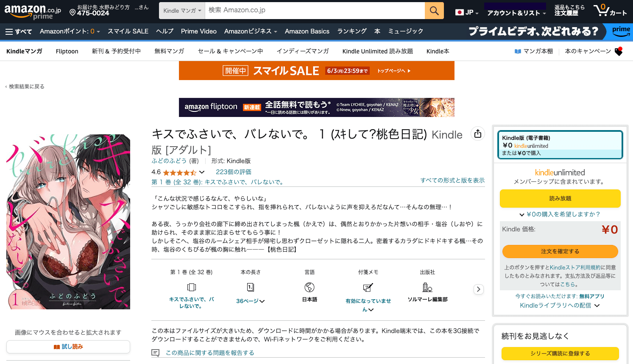Open the Kindle マンガ search category dropdown
This screenshot has height=364, width=633.
(182, 11)
